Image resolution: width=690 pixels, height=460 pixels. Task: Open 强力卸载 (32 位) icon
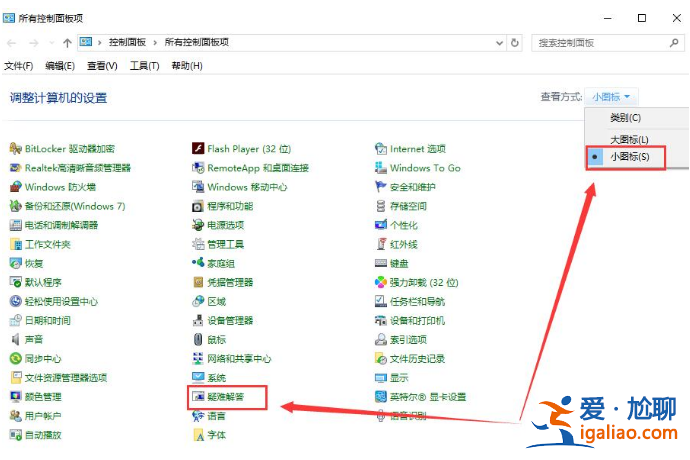381,282
